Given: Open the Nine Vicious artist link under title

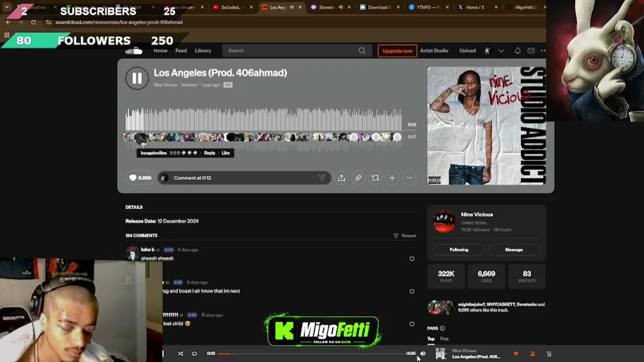Looking at the screenshot, I should 166,85.
